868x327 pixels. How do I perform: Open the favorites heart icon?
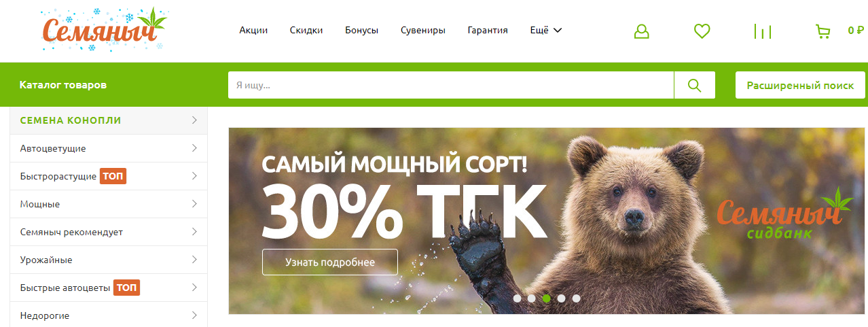tap(702, 31)
